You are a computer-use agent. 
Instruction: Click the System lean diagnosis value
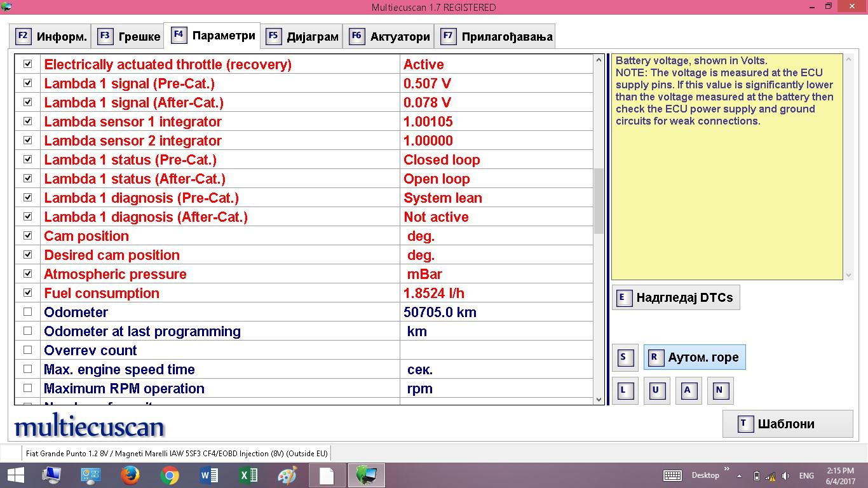443,198
